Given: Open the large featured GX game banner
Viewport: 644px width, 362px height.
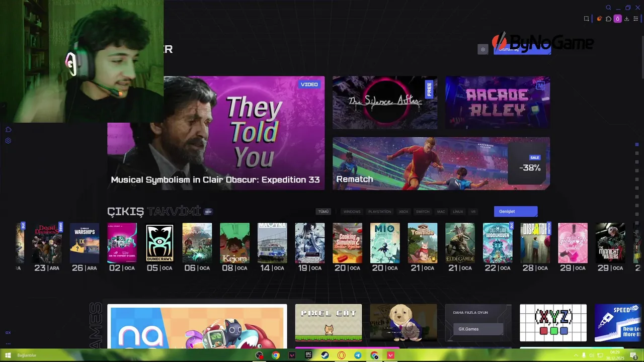Looking at the screenshot, I should 197,326.
